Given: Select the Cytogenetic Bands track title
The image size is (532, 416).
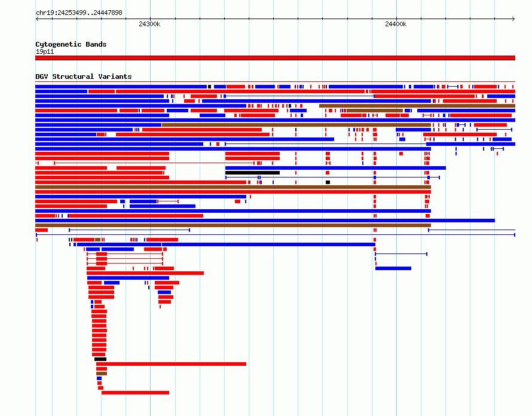Looking at the screenshot, I should pos(71,44).
